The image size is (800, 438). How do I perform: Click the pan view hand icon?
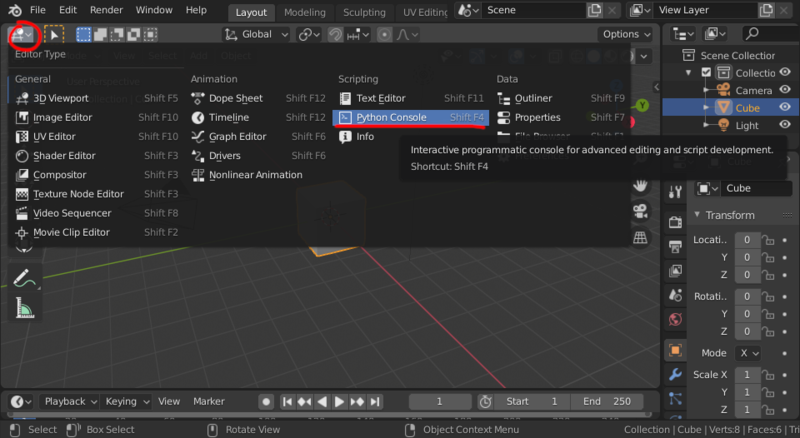pyautogui.click(x=640, y=185)
